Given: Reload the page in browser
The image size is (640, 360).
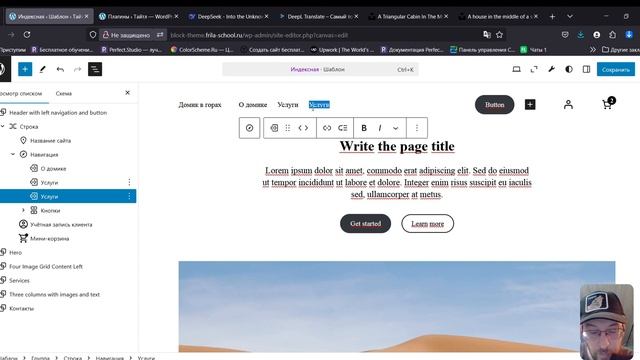Looking at the screenshot, I should pos(27,35).
